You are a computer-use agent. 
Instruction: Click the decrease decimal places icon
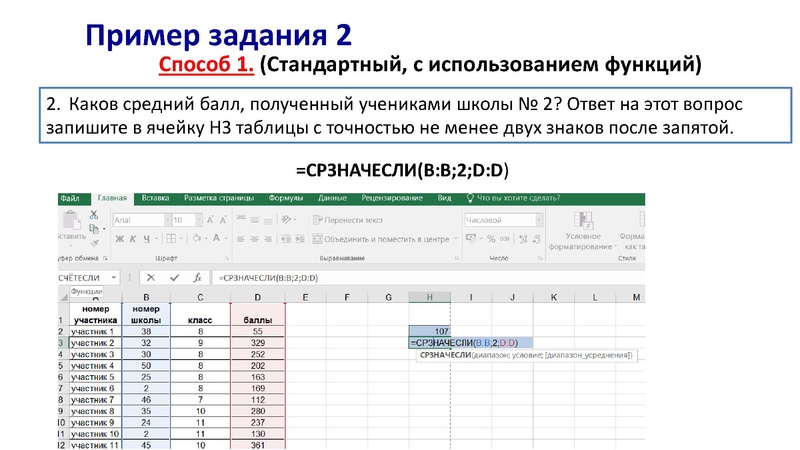tap(536, 239)
